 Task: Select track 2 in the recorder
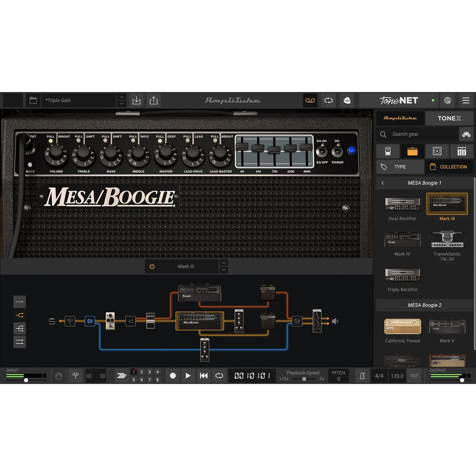coord(142,372)
